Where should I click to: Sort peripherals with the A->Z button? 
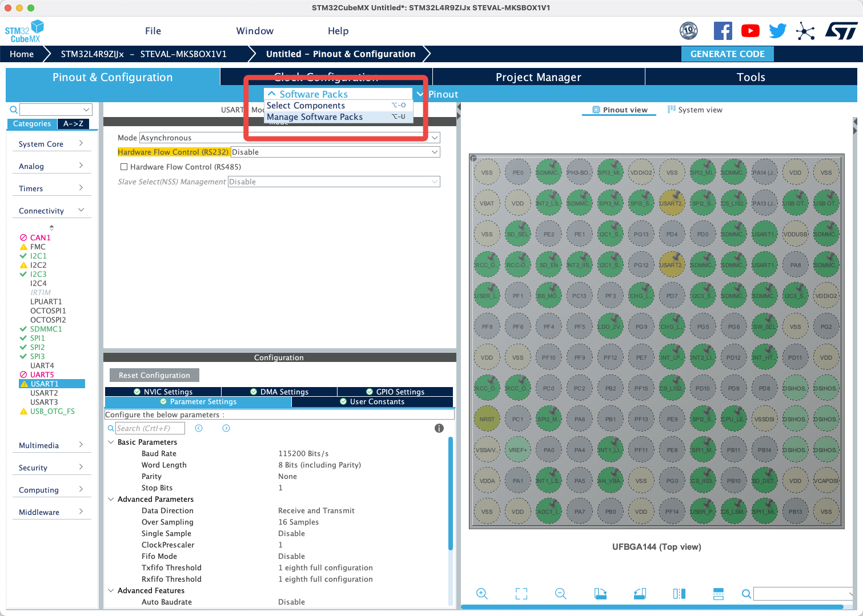74,124
